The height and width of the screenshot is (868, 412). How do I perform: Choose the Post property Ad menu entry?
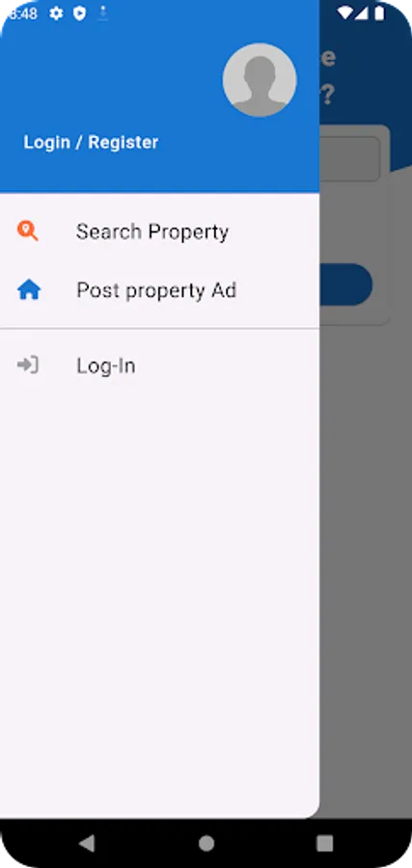159,290
